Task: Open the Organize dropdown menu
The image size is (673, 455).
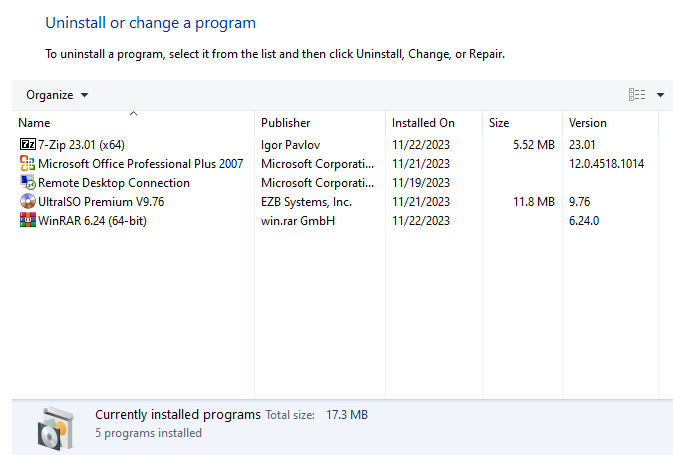Action: coord(57,95)
